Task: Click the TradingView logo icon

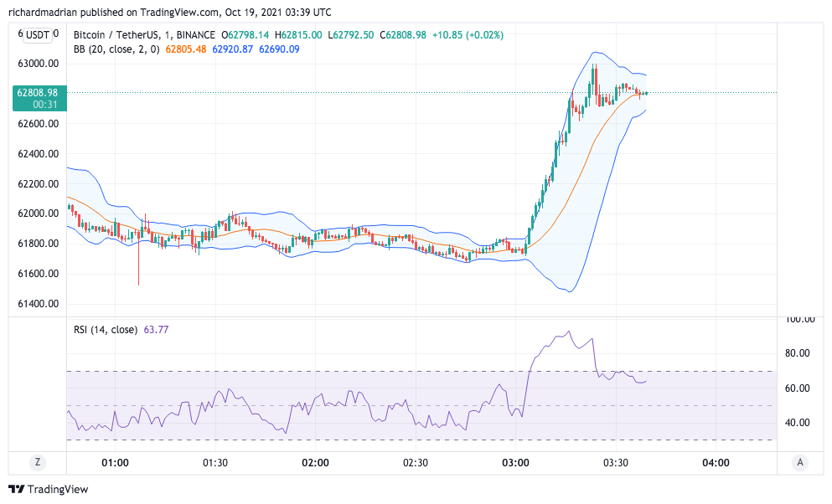Action: pyautogui.click(x=16, y=489)
